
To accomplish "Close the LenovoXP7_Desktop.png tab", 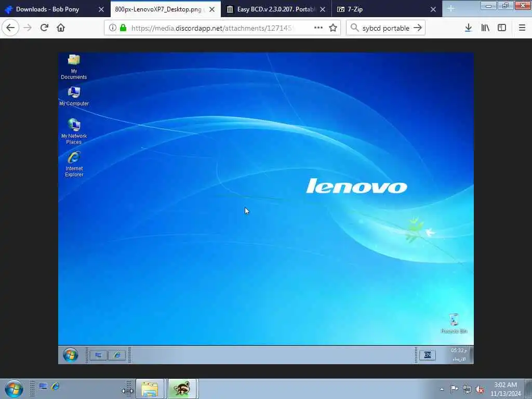I will (212, 9).
